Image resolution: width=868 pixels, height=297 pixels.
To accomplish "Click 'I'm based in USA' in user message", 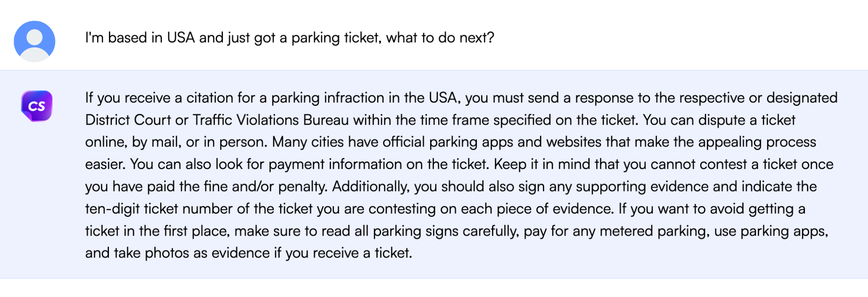I will pyautogui.click(x=139, y=38).
